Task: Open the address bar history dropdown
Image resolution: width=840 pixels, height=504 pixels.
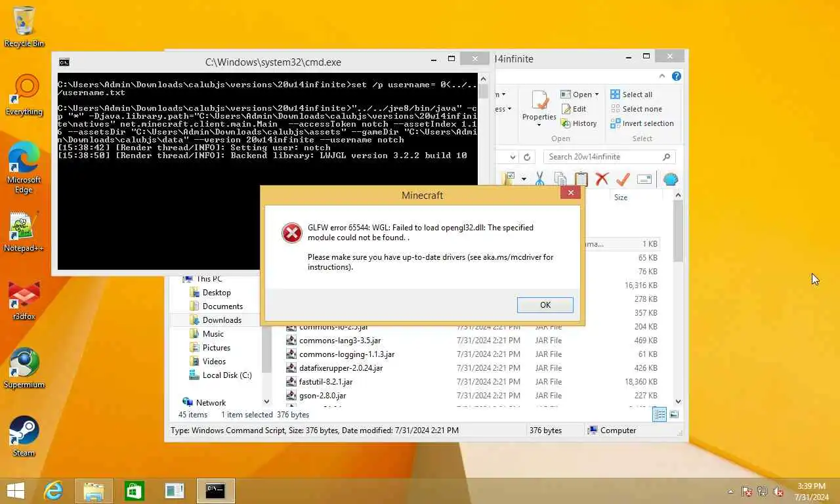Action: tap(513, 157)
